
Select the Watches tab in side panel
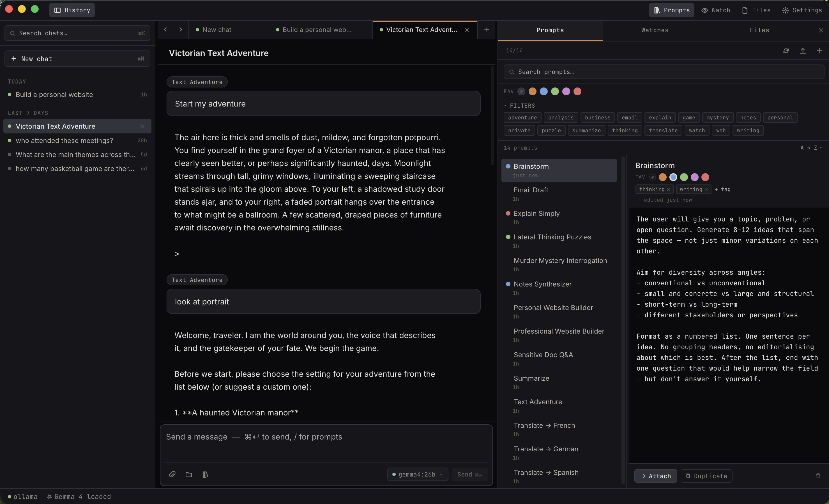655,30
